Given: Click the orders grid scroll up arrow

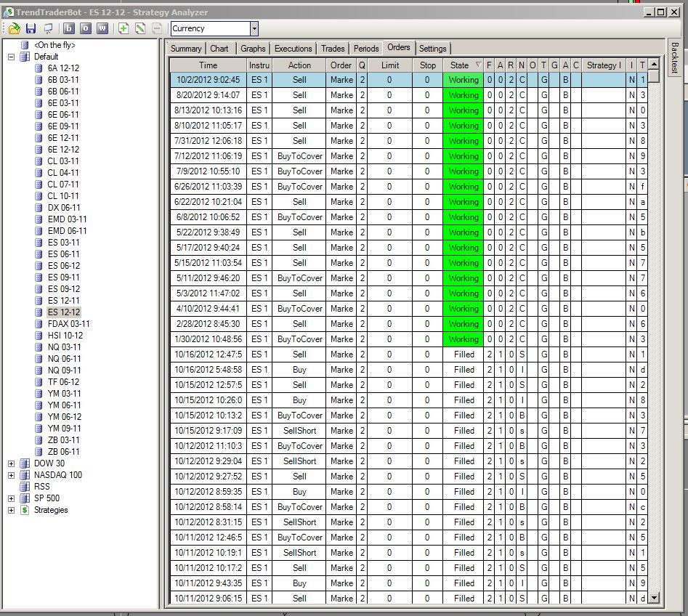Looking at the screenshot, I should click(x=654, y=64).
